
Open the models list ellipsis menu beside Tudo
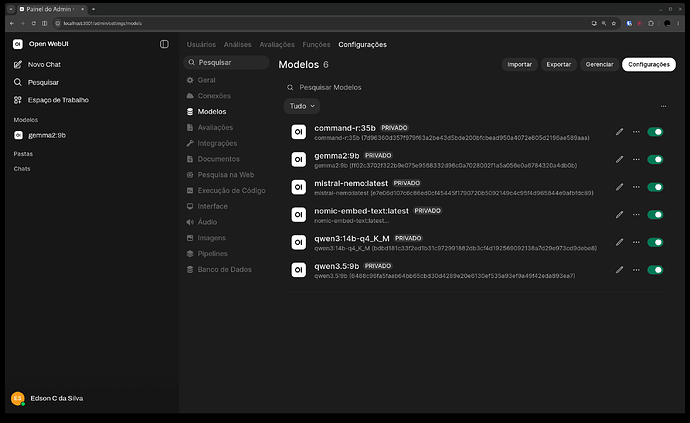tap(664, 106)
